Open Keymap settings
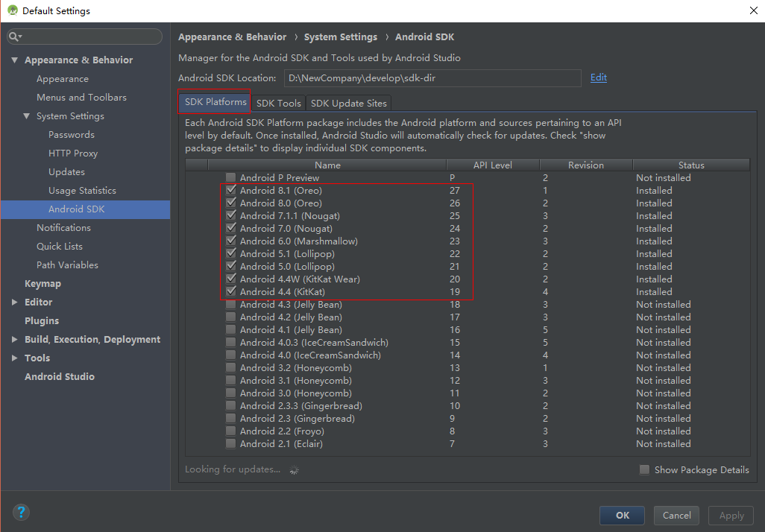 [x=43, y=284]
